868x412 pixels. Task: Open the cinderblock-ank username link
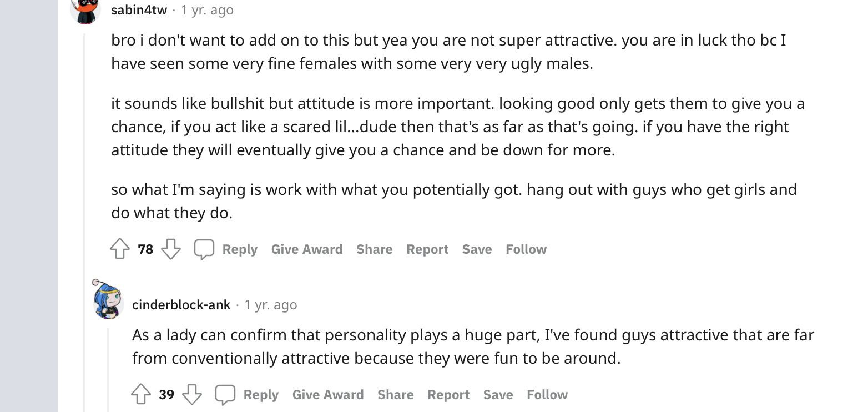(x=181, y=305)
